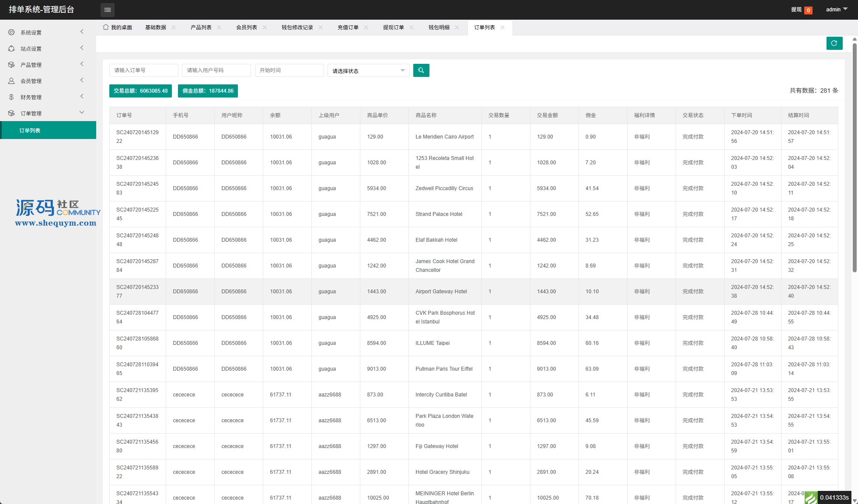Click the 提现 notification badge

click(x=808, y=10)
